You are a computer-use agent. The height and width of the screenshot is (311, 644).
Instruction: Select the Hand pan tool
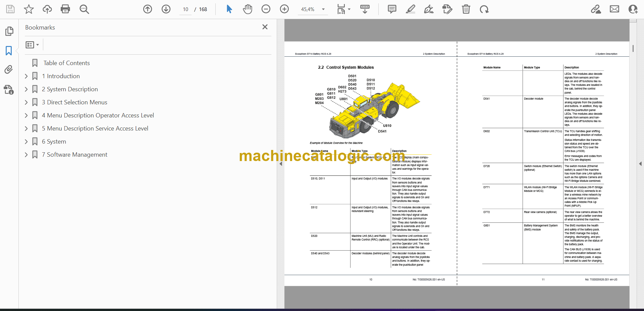click(248, 9)
